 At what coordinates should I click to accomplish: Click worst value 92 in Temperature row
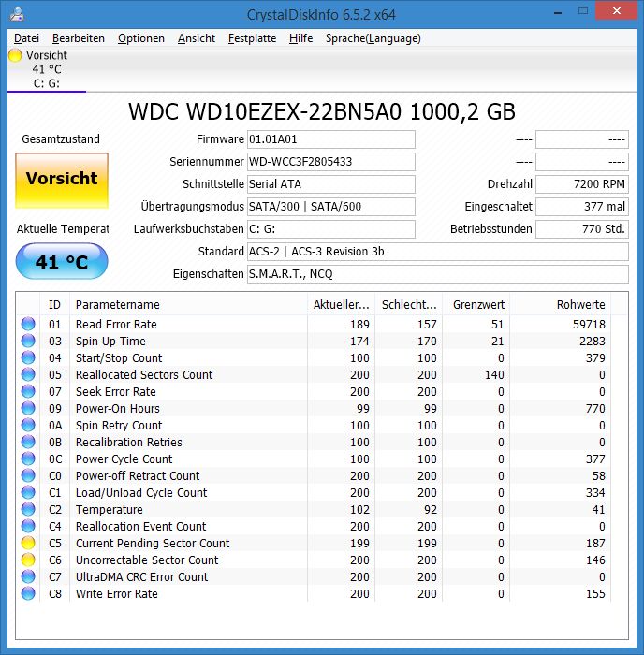[431, 509]
